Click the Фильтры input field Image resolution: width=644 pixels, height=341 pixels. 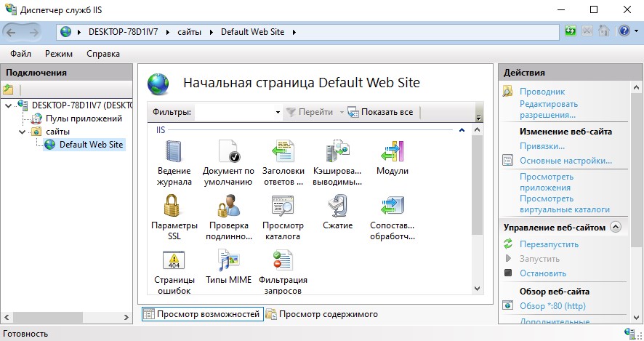click(235, 112)
